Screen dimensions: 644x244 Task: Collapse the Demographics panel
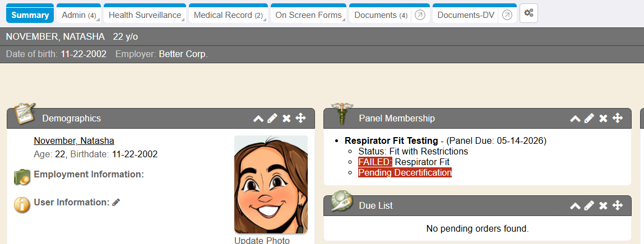(x=258, y=118)
